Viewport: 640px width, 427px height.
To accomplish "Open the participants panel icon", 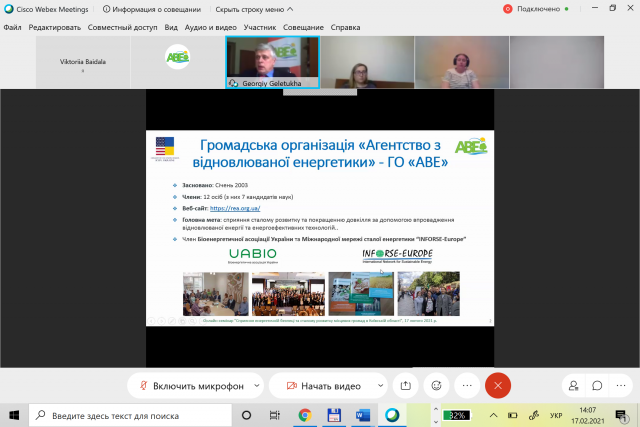I will 573,385.
